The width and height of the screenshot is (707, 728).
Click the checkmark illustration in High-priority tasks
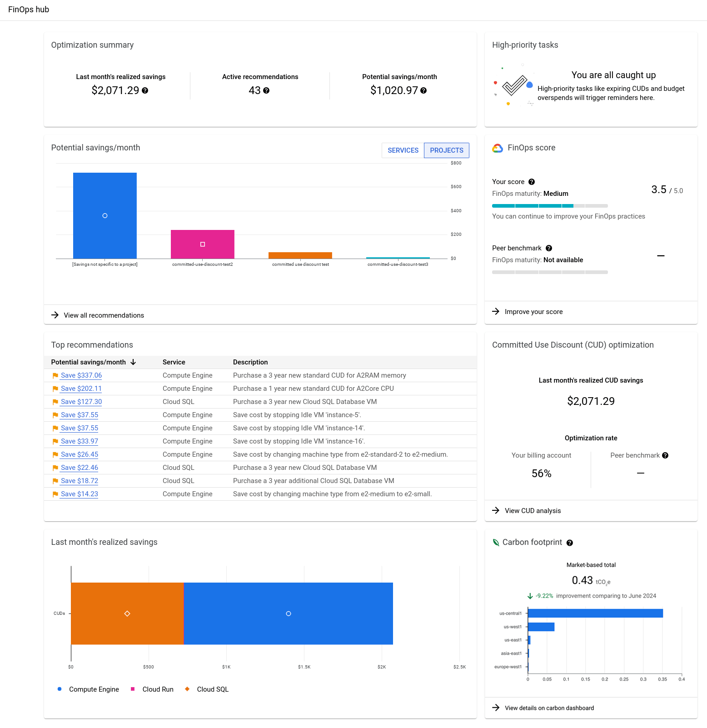514,85
